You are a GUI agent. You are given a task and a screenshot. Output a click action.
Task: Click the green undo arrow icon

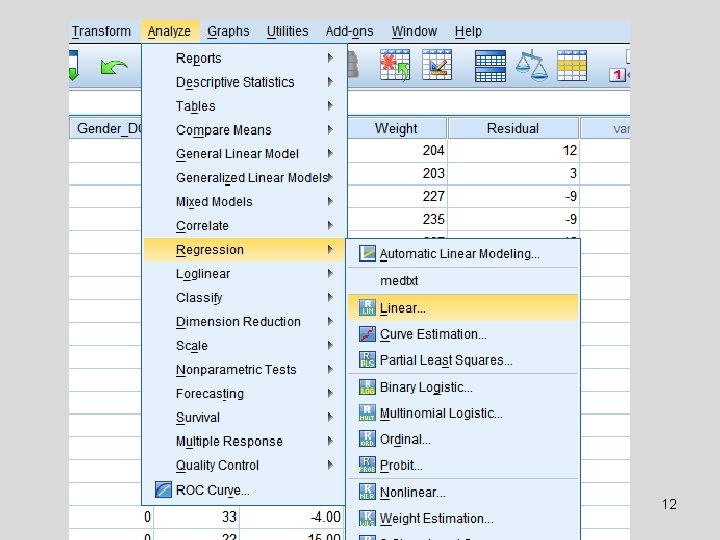(x=113, y=68)
